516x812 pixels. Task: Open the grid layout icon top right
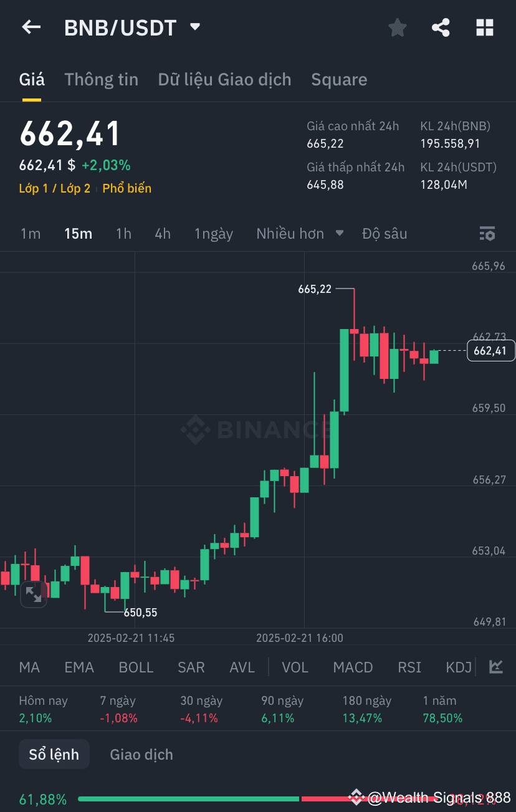pyautogui.click(x=484, y=27)
